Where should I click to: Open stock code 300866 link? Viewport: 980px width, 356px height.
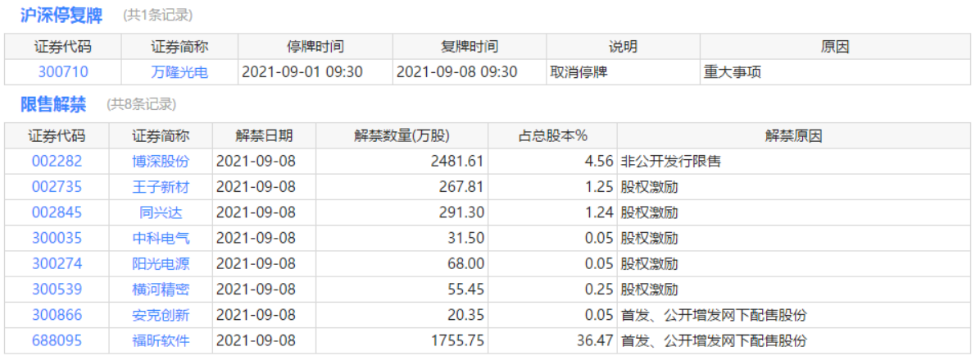click(x=57, y=315)
